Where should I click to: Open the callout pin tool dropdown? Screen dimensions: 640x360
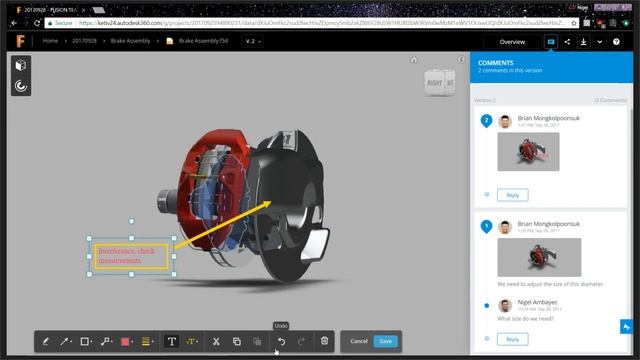point(106,342)
